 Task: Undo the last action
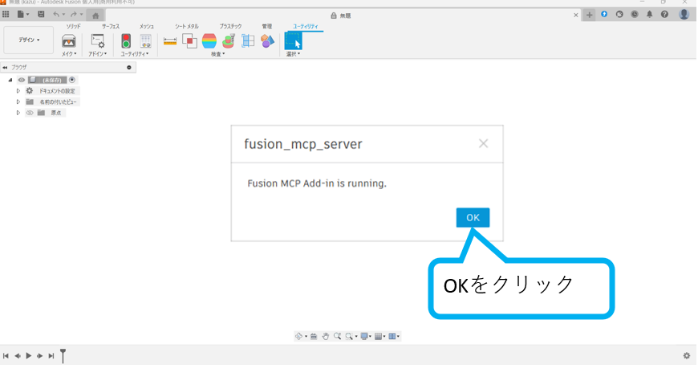pyautogui.click(x=57, y=14)
